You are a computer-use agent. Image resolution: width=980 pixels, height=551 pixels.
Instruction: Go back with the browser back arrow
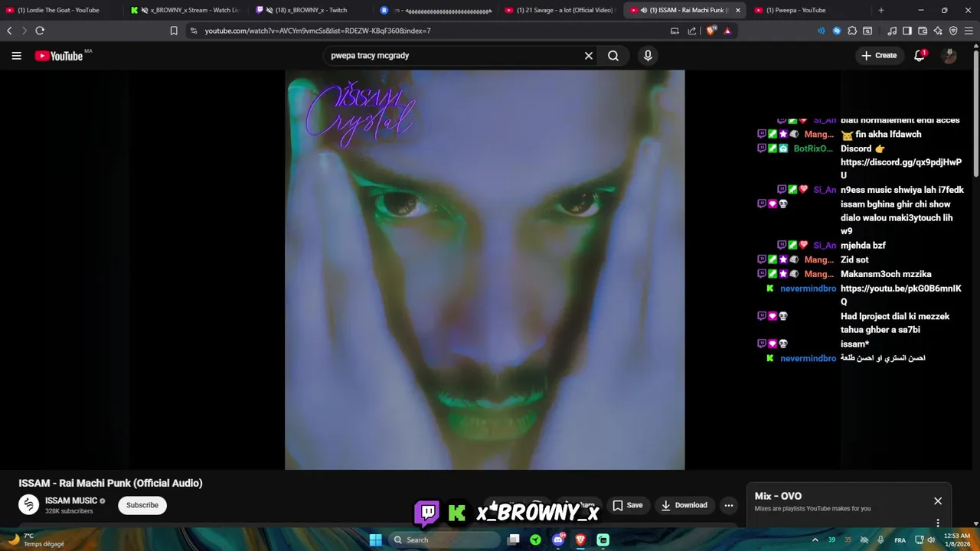9,31
